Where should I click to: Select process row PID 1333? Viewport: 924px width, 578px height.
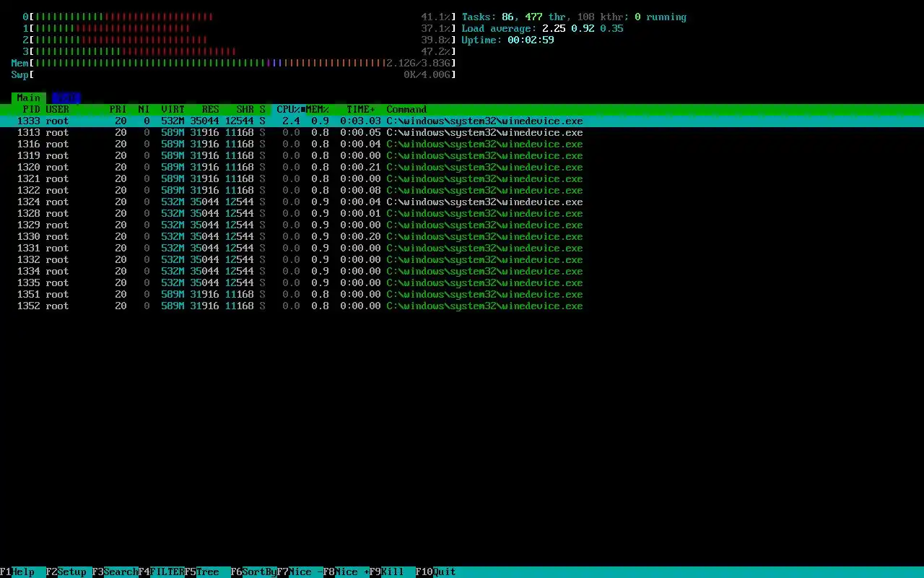(x=462, y=121)
